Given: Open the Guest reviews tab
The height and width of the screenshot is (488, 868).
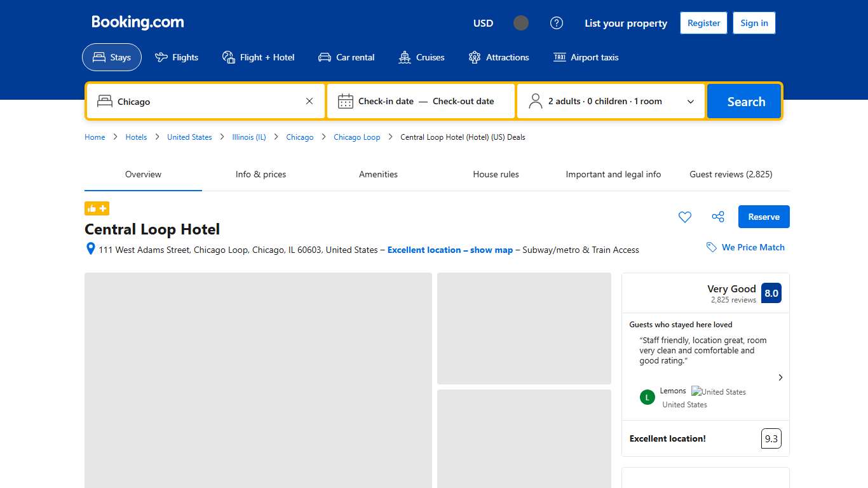Looking at the screenshot, I should click(731, 174).
